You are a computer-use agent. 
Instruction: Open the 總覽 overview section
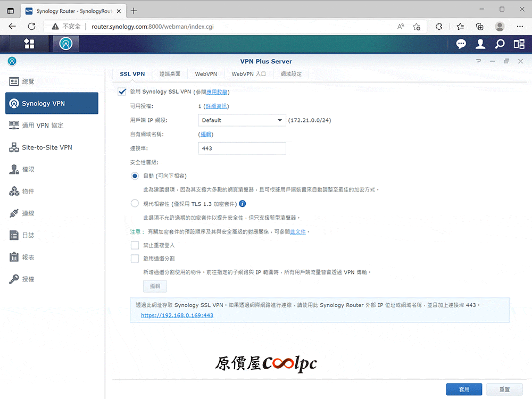tap(52, 81)
